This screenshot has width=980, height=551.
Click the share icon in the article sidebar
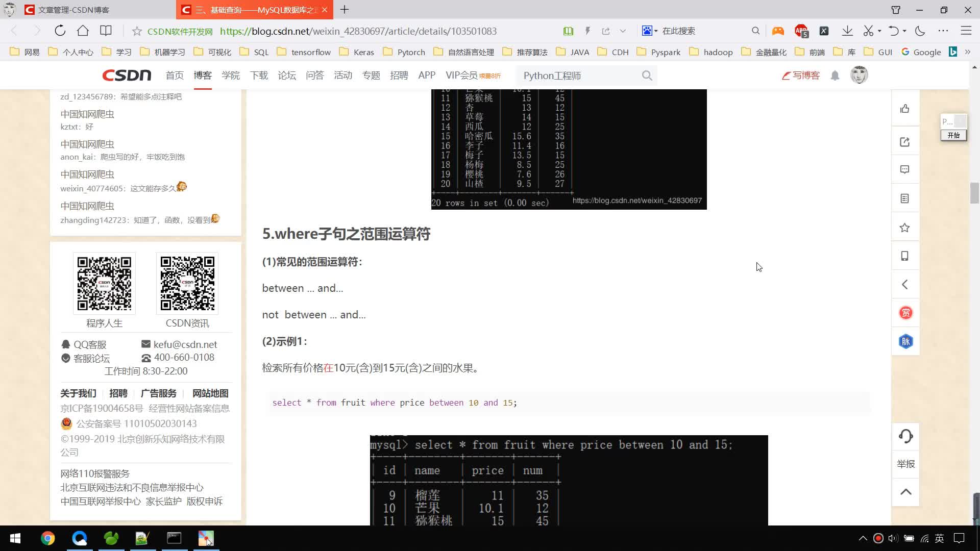[x=905, y=142]
